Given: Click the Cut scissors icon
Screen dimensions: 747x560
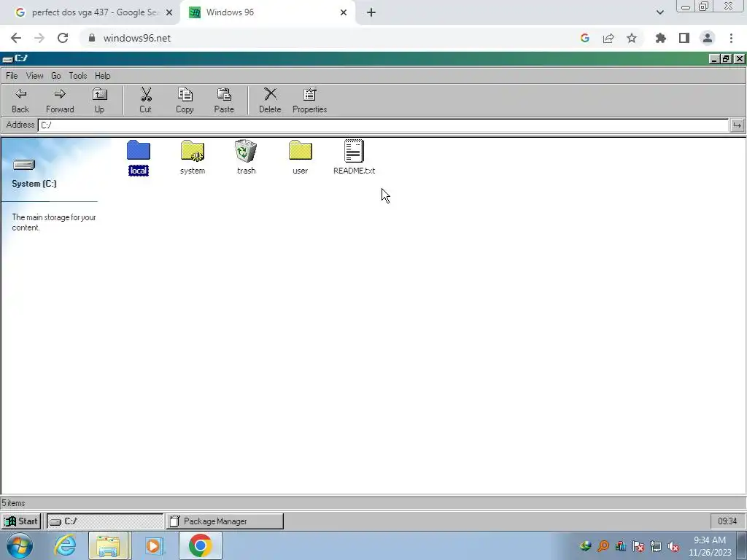Looking at the screenshot, I should click(x=145, y=101).
